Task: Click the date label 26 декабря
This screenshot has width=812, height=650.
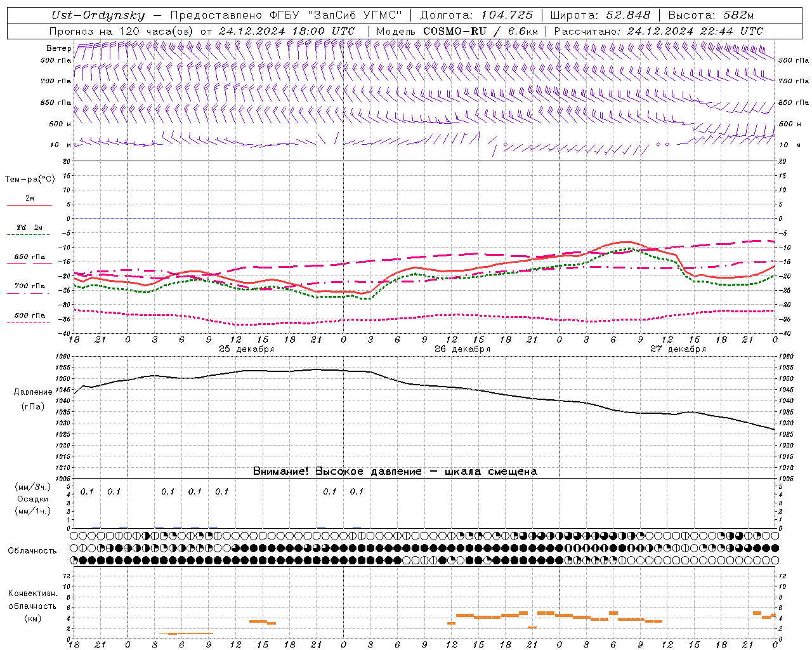Action: click(x=462, y=349)
